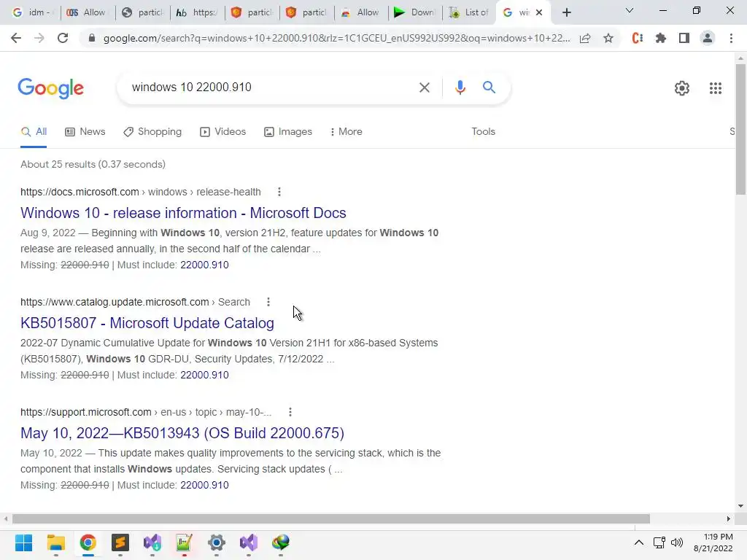View site information via the lock icon

[92, 38]
